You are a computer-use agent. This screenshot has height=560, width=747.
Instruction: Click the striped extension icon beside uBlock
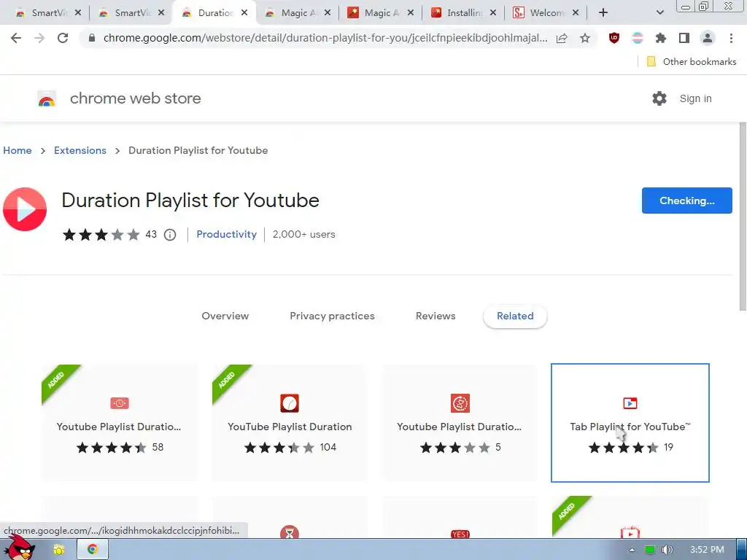pos(638,38)
